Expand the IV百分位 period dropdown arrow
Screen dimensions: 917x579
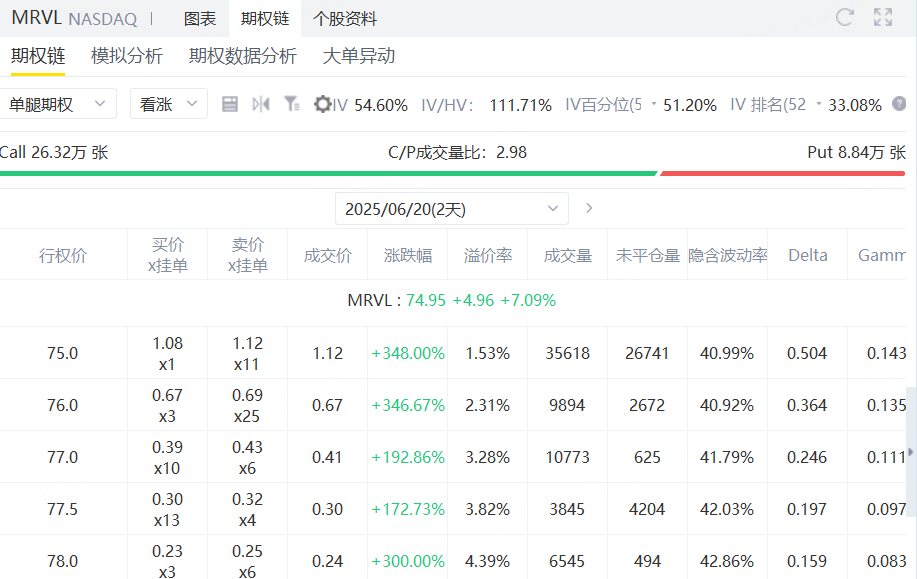point(654,104)
